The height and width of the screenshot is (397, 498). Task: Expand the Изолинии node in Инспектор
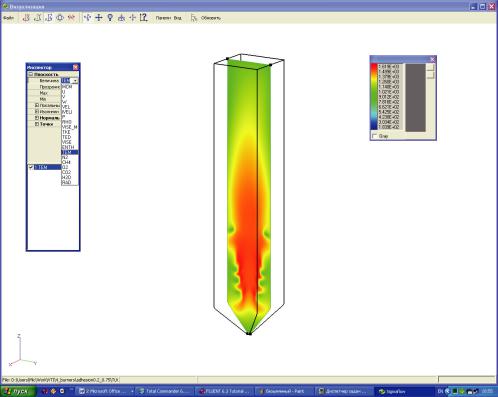(x=37, y=111)
